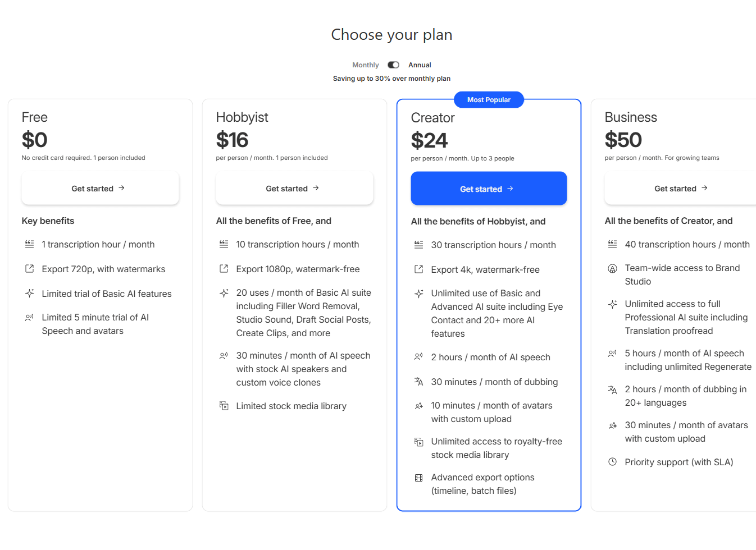This screenshot has width=756, height=550.
Task: Click Get started on the Hobbyist plan
Action: pos(294,189)
